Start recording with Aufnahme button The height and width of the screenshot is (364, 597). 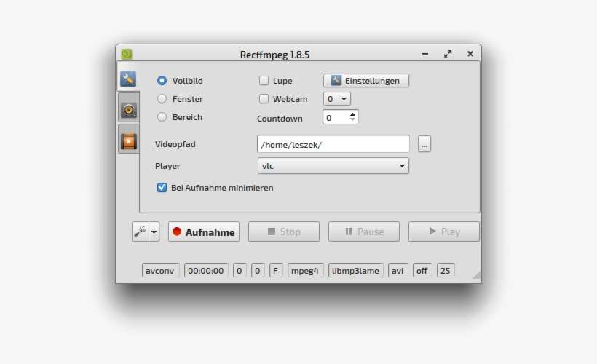(204, 232)
